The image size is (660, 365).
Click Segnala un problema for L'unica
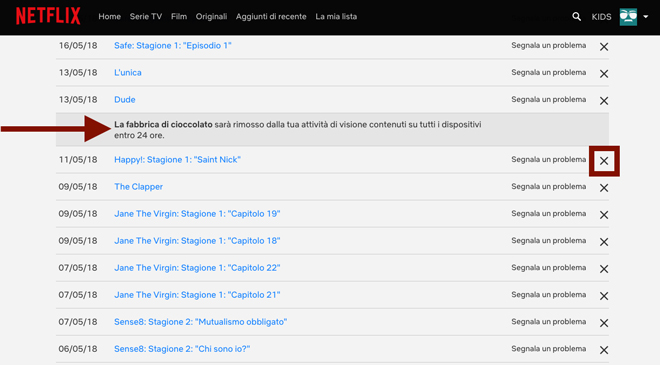point(548,72)
